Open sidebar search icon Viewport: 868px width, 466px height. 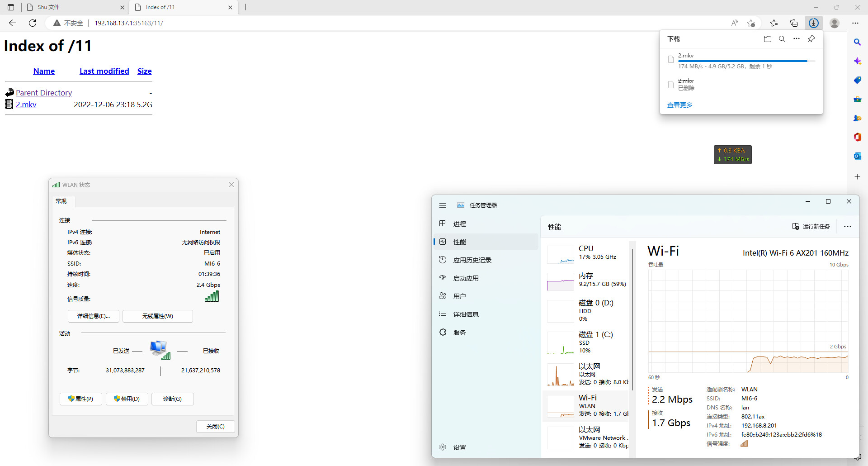click(858, 42)
